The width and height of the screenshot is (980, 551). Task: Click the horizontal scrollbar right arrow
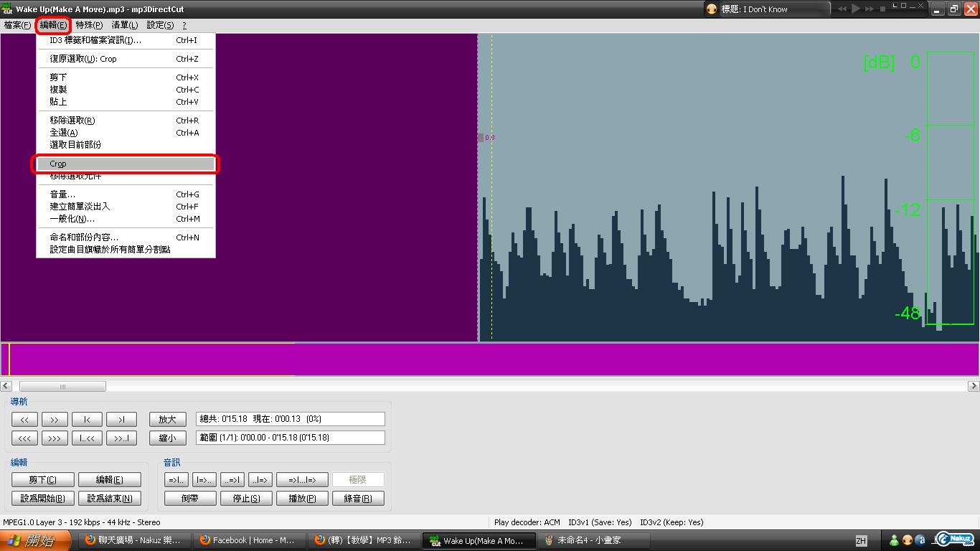(974, 386)
